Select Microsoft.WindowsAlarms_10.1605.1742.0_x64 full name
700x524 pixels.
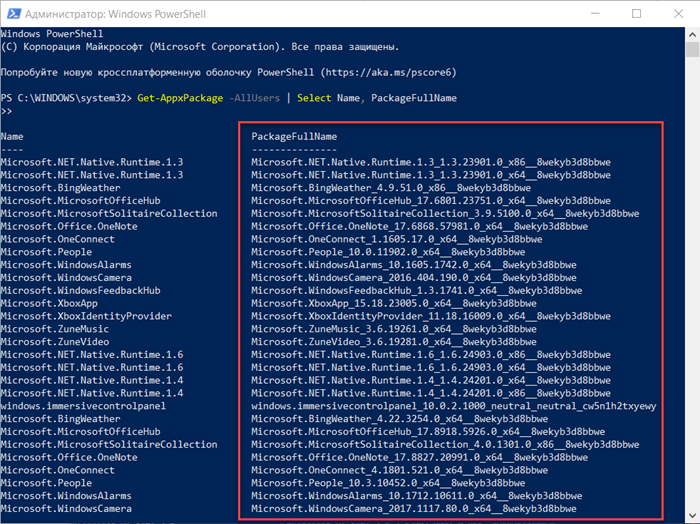coord(414,265)
